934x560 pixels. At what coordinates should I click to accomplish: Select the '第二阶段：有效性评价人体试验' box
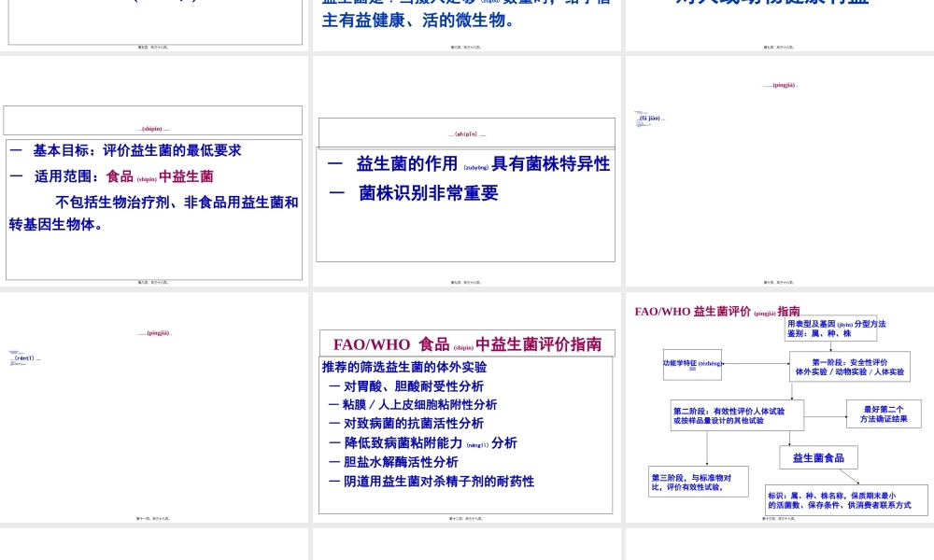click(x=736, y=414)
